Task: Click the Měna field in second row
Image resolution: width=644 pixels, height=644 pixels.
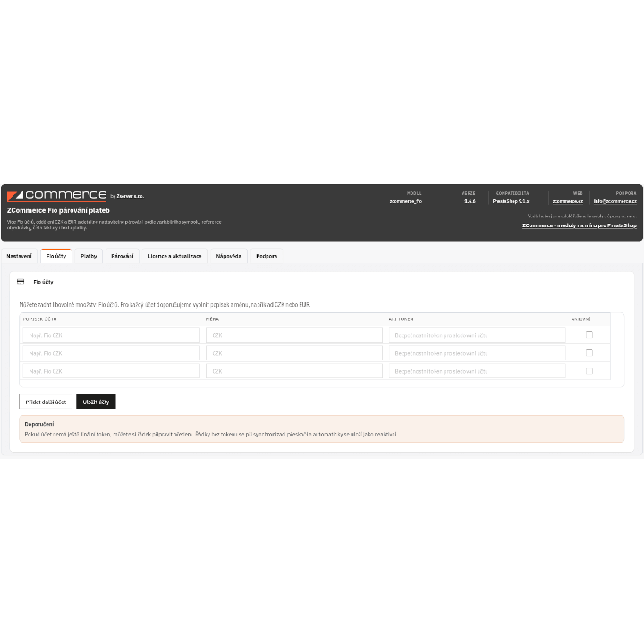Action: [294, 353]
